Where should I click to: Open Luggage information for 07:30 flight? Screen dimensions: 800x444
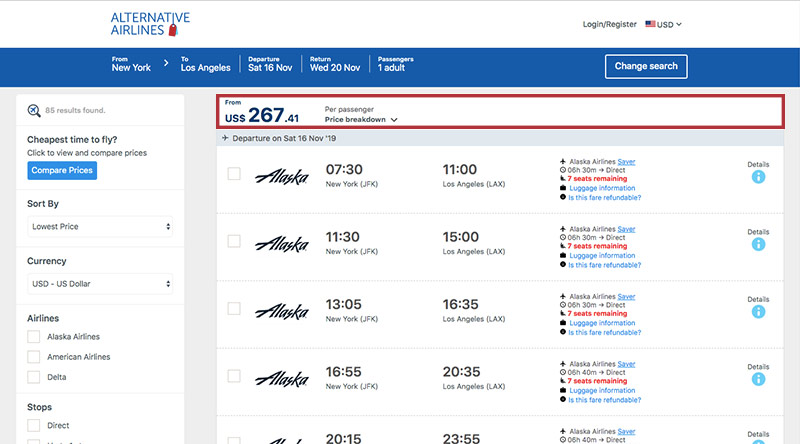point(602,188)
